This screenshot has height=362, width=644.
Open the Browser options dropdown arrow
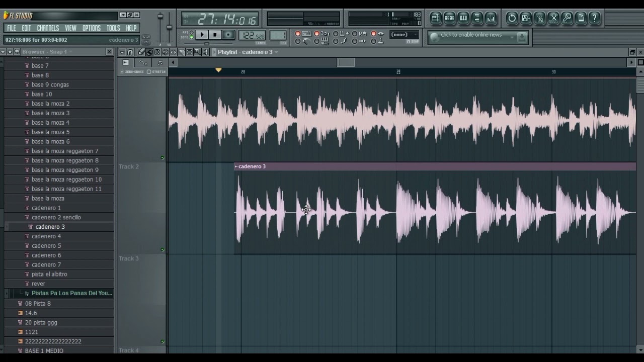3,52
